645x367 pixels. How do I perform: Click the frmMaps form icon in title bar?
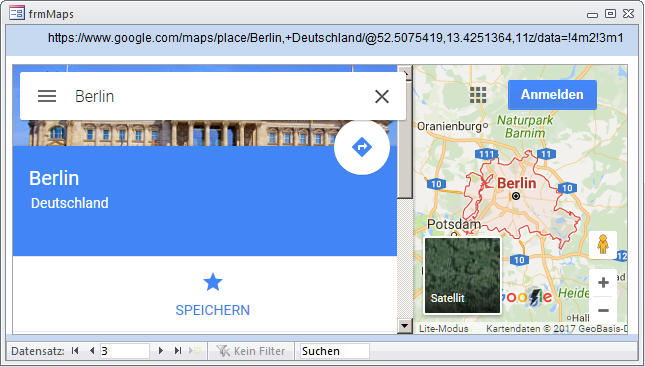(x=17, y=13)
